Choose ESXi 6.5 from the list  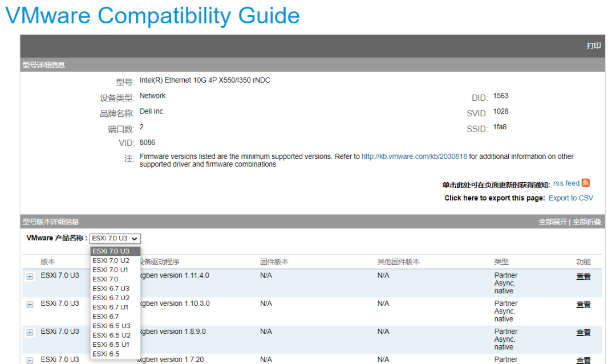tap(115, 354)
